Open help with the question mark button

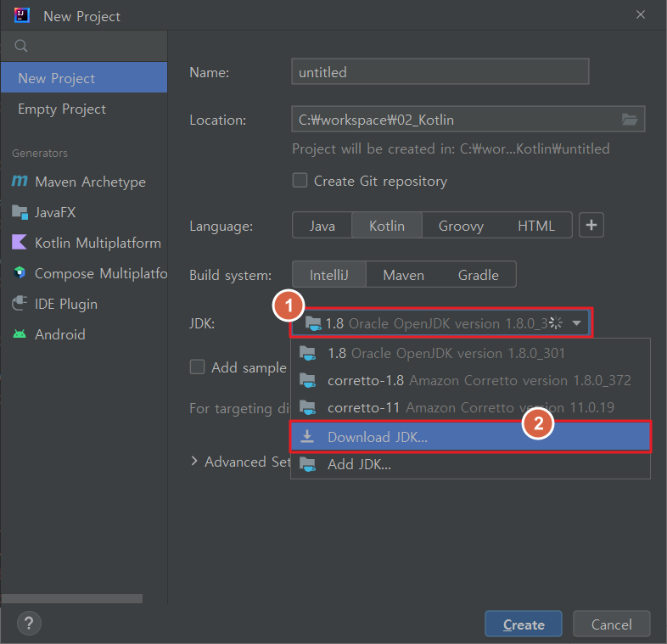coord(29,623)
